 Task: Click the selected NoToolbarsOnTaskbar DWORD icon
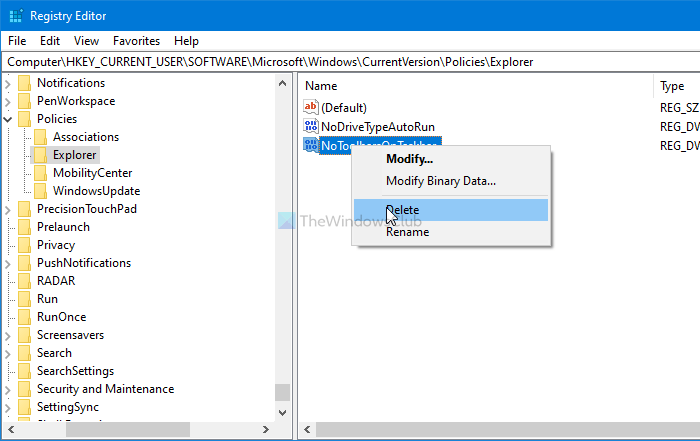(311, 145)
